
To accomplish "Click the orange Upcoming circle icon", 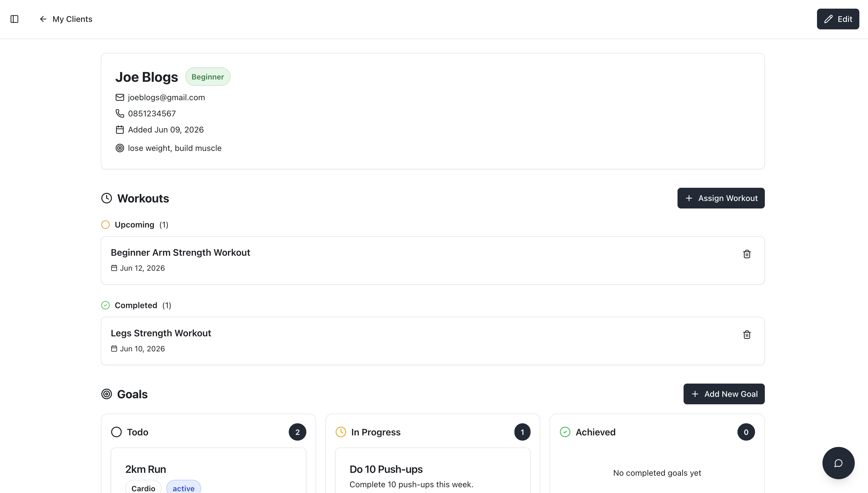I will pos(105,225).
